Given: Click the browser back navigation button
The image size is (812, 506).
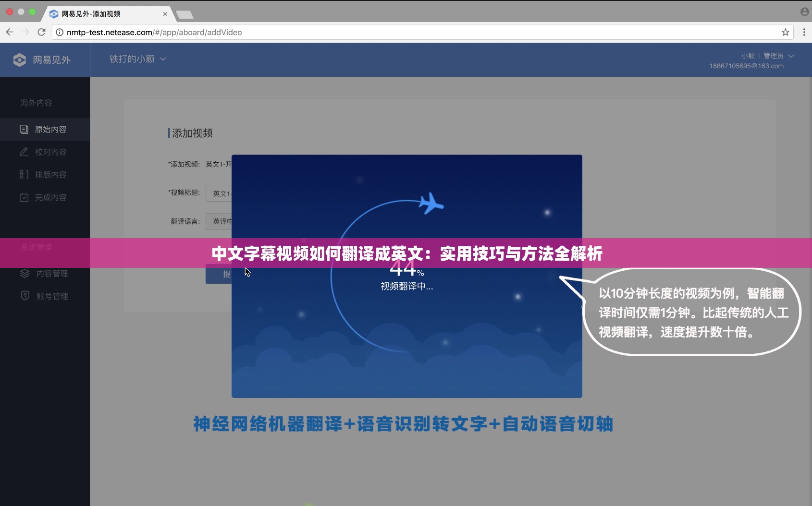Looking at the screenshot, I should pyautogui.click(x=10, y=32).
